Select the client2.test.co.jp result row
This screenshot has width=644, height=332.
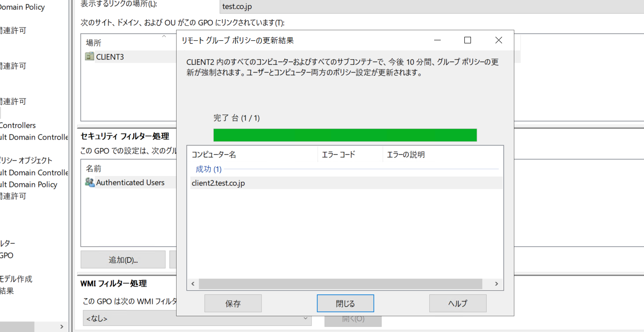coord(218,184)
